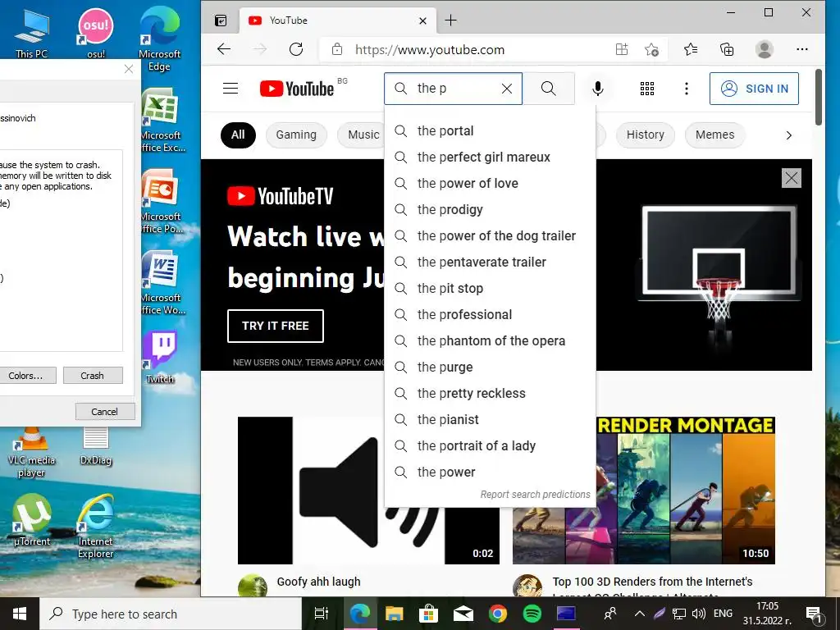Select the µTorrent desktop shortcut

(32, 519)
